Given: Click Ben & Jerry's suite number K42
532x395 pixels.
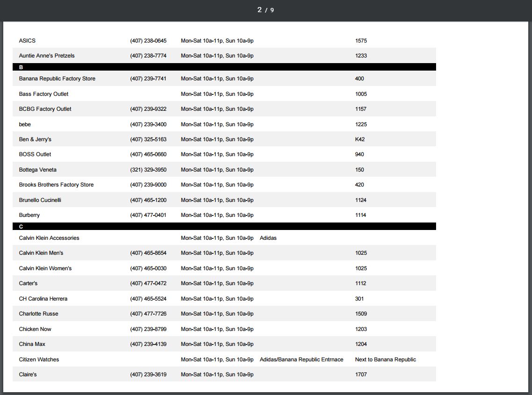Looking at the screenshot, I should 360,139.
